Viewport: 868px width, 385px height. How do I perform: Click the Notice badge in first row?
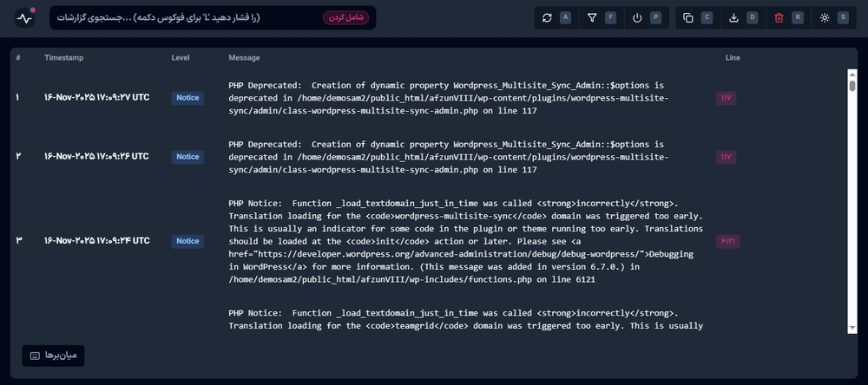coord(187,98)
